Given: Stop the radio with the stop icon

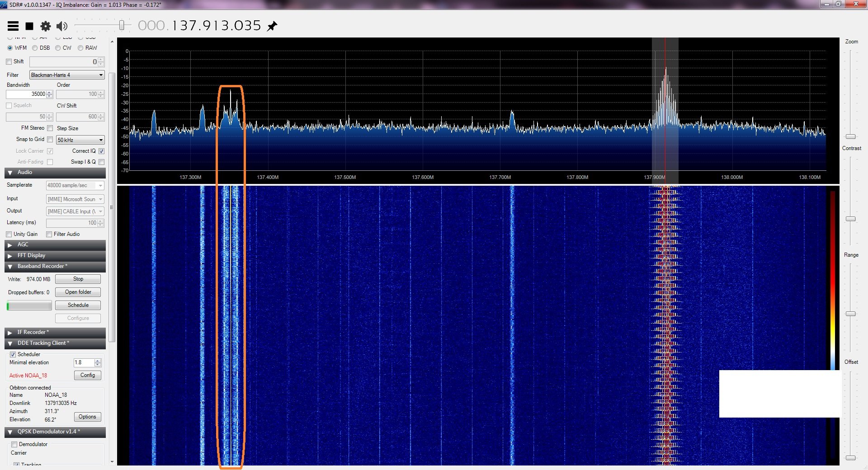Looking at the screenshot, I should (29, 26).
